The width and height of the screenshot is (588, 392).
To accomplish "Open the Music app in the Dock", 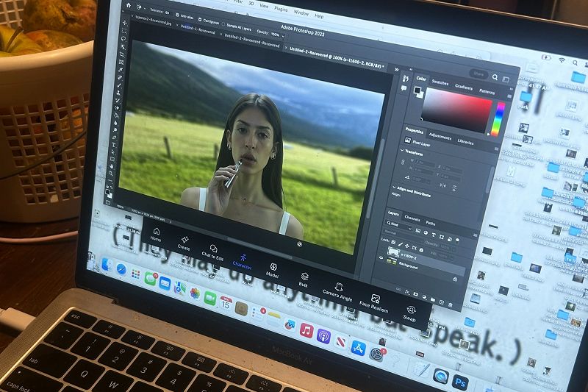I will [x=306, y=330].
